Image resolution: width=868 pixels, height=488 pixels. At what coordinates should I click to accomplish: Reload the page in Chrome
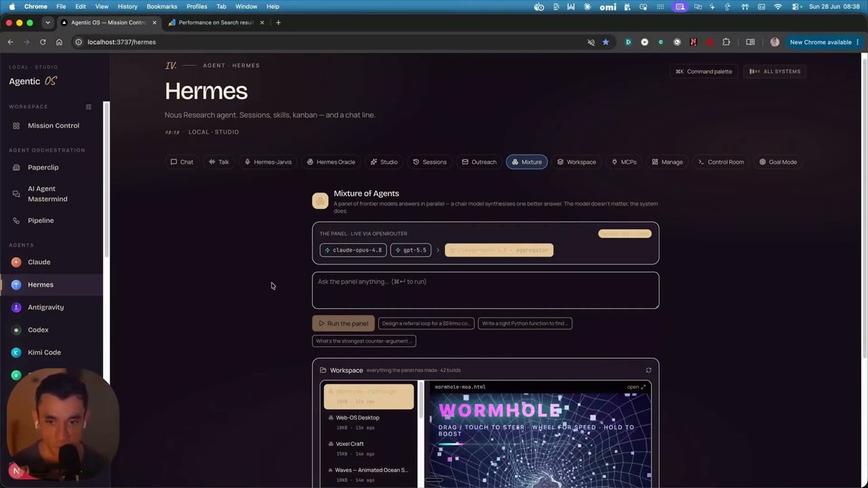43,42
